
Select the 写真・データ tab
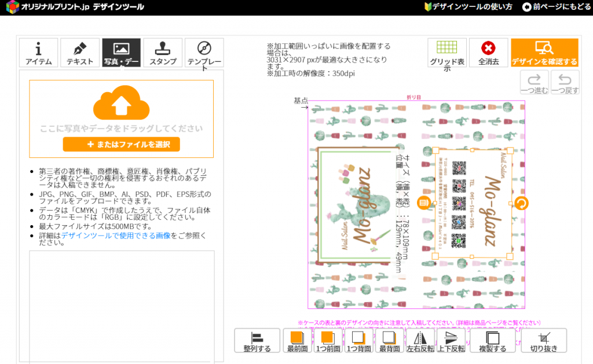point(122,53)
